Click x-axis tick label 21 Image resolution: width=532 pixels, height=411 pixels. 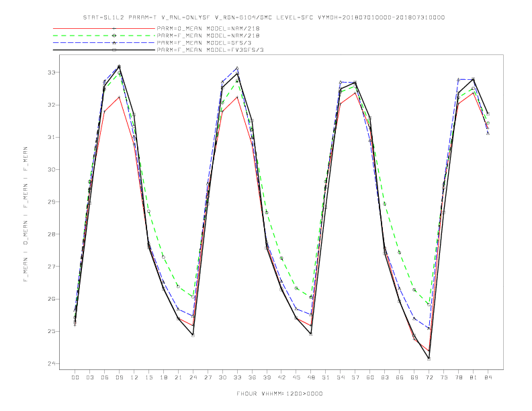click(x=178, y=377)
